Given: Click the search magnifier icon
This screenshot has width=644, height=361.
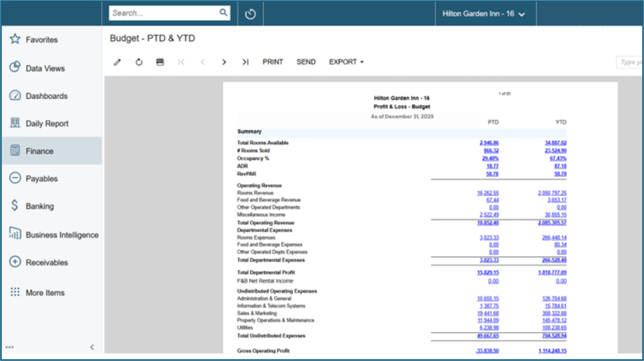Looking at the screenshot, I should coord(223,12).
